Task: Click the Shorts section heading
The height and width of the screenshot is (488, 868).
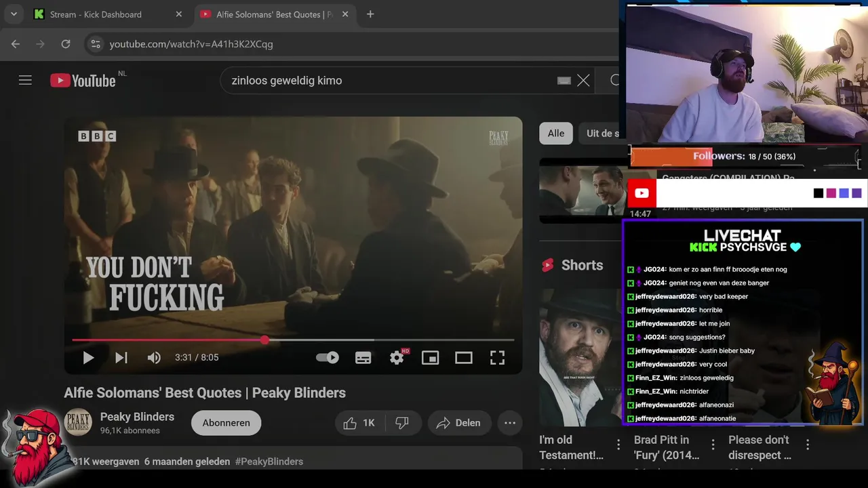Action: click(582, 266)
